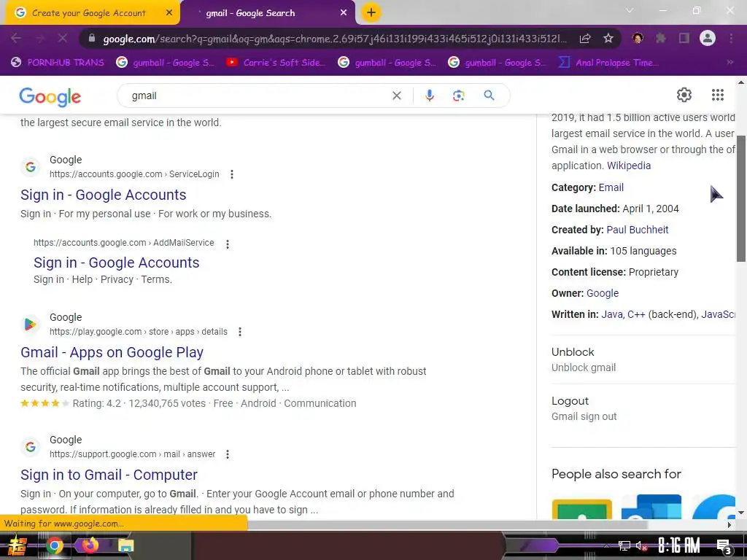Viewport: 747px width, 560px height.
Task: Open the Carrie's Soft Side bookmark
Action: tap(276, 63)
